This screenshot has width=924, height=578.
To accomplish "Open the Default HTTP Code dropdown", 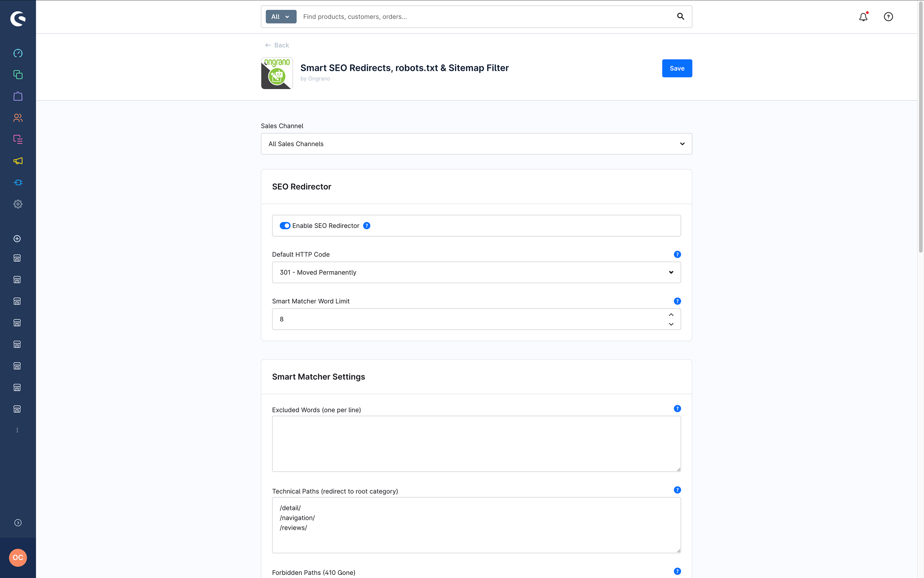I will [476, 273].
